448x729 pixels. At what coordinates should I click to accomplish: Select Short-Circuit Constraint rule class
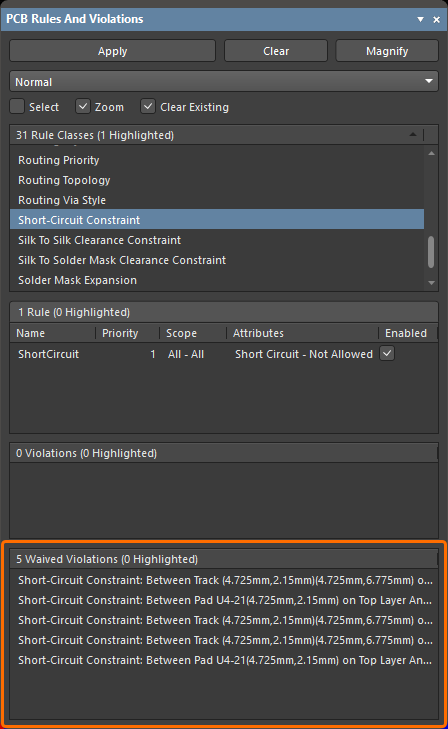click(217, 220)
